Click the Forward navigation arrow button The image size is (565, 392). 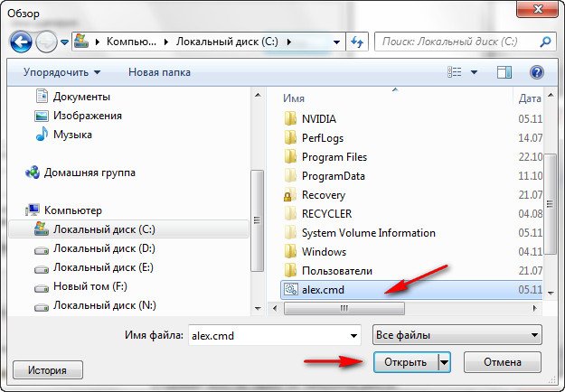[46, 42]
